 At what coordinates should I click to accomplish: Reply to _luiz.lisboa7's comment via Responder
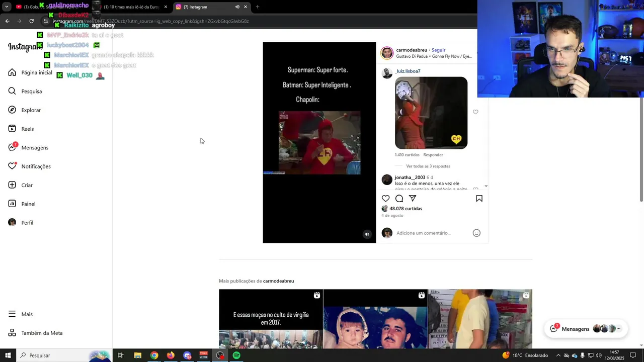coord(433,155)
